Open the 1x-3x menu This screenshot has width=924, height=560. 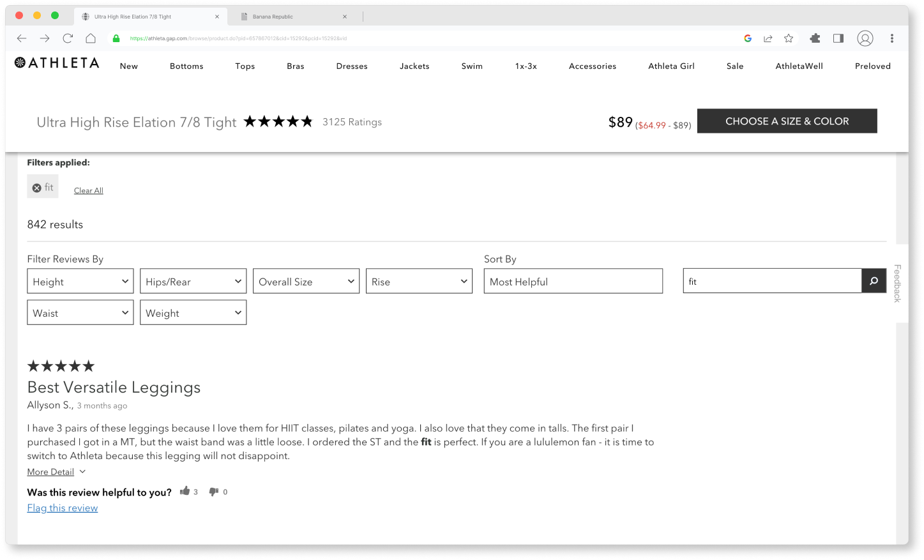pyautogui.click(x=526, y=66)
